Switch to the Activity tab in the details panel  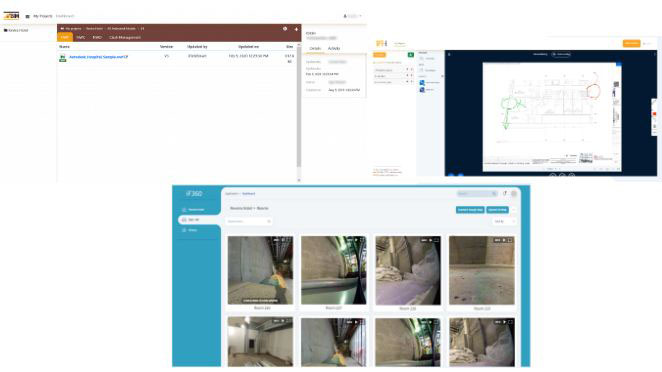point(334,49)
